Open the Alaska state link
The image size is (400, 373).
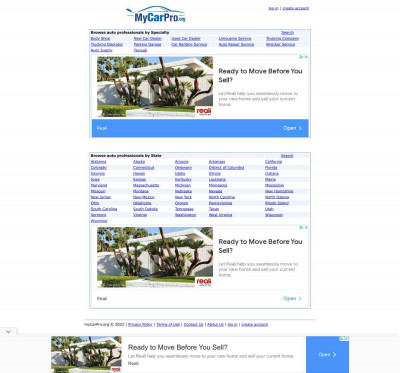click(139, 162)
